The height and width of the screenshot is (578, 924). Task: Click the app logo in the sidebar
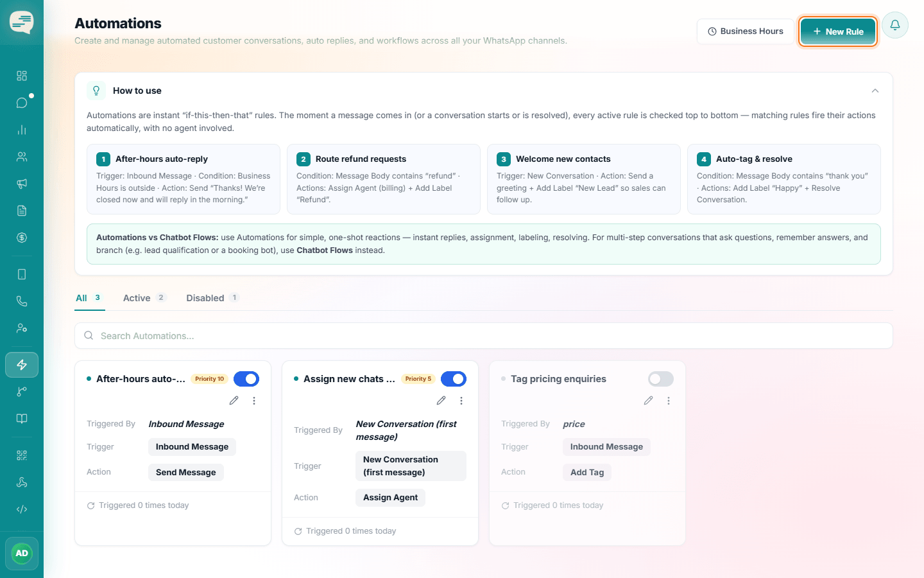click(x=22, y=22)
